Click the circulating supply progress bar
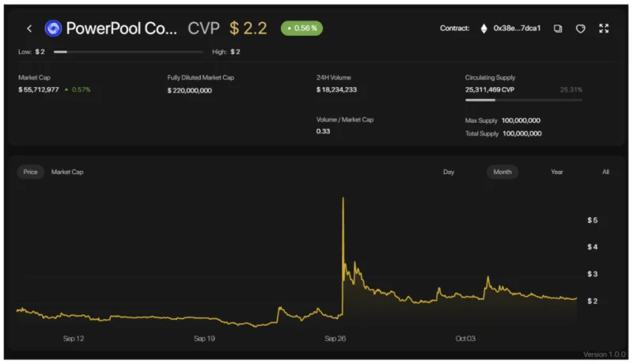Viewport: 633px width, 364px height. coord(524,100)
